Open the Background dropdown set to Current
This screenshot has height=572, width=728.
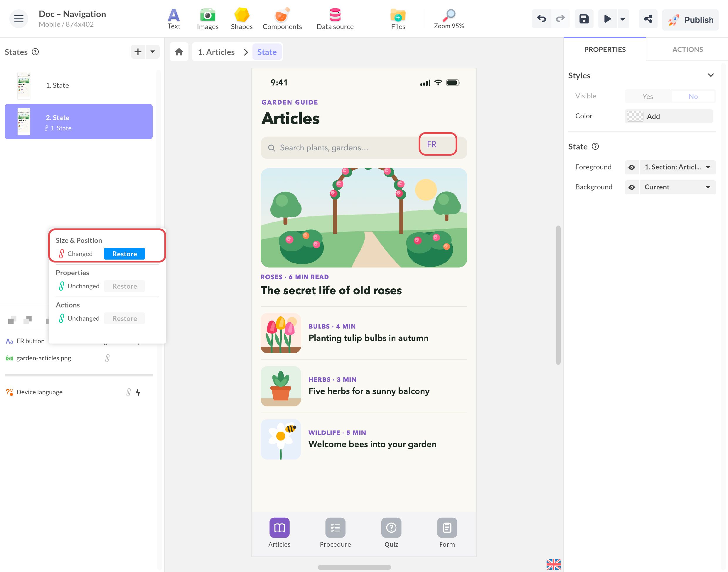click(678, 187)
